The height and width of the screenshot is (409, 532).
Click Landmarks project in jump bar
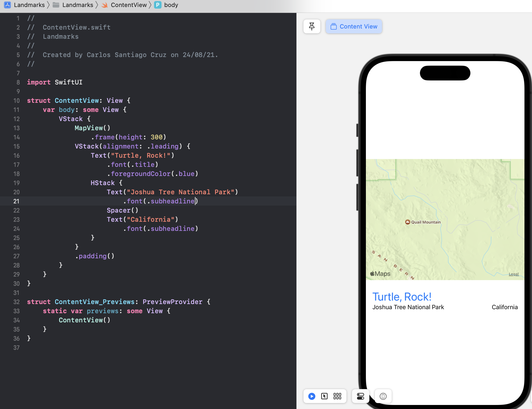29,5
